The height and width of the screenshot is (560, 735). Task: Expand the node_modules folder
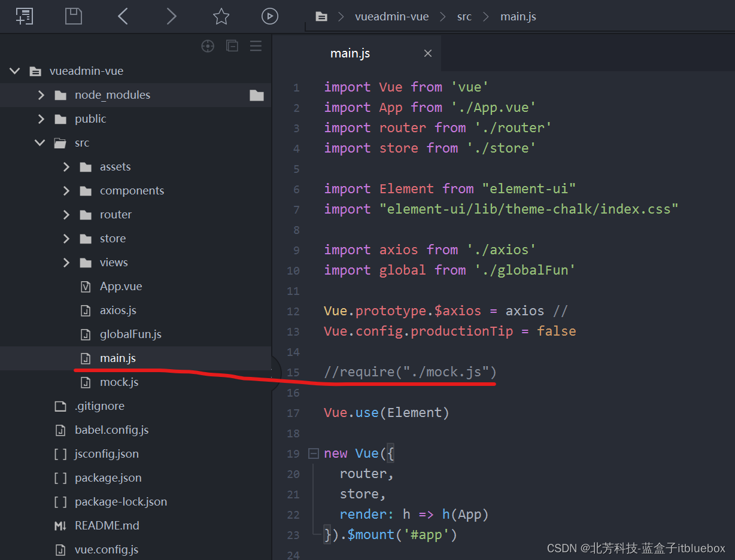[41, 95]
